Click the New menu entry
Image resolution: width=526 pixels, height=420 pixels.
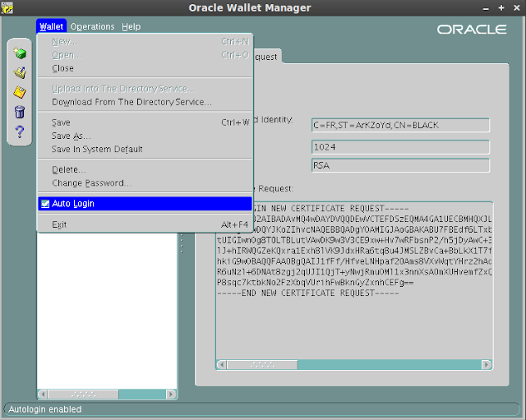click(x=145, y=42)
